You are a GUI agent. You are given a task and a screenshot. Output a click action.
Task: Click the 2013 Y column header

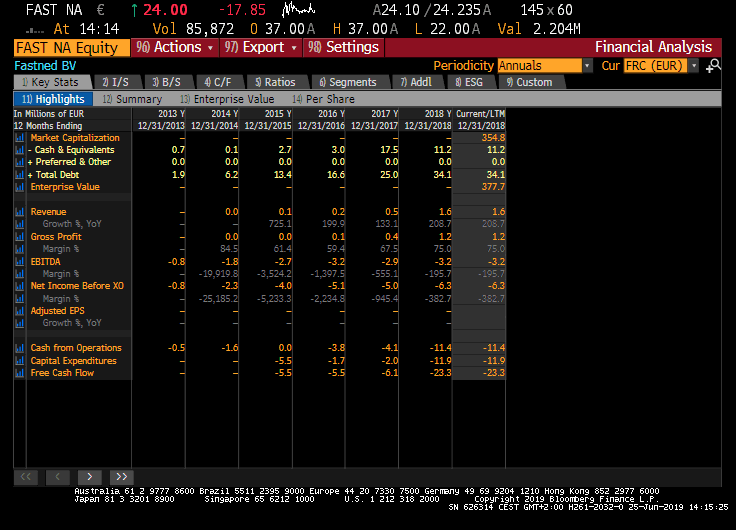coord(171,114)
